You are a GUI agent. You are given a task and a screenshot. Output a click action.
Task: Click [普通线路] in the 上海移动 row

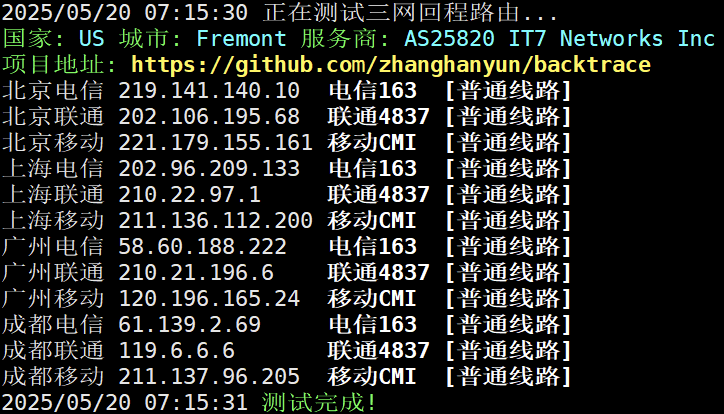[508, 221]
